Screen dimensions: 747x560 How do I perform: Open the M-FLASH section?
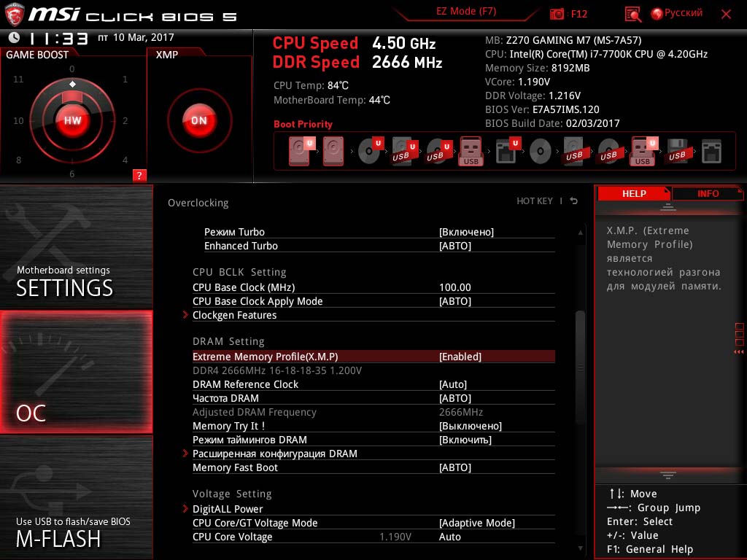coord(76,497)
